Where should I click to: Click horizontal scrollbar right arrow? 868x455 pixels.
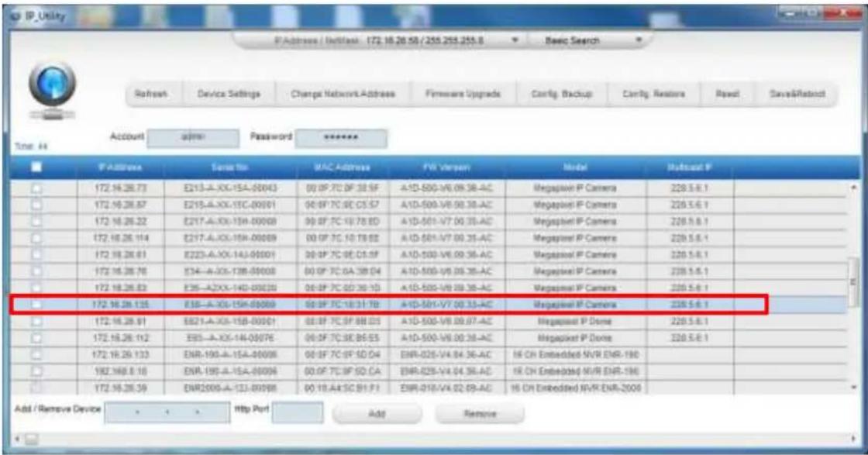852,439
